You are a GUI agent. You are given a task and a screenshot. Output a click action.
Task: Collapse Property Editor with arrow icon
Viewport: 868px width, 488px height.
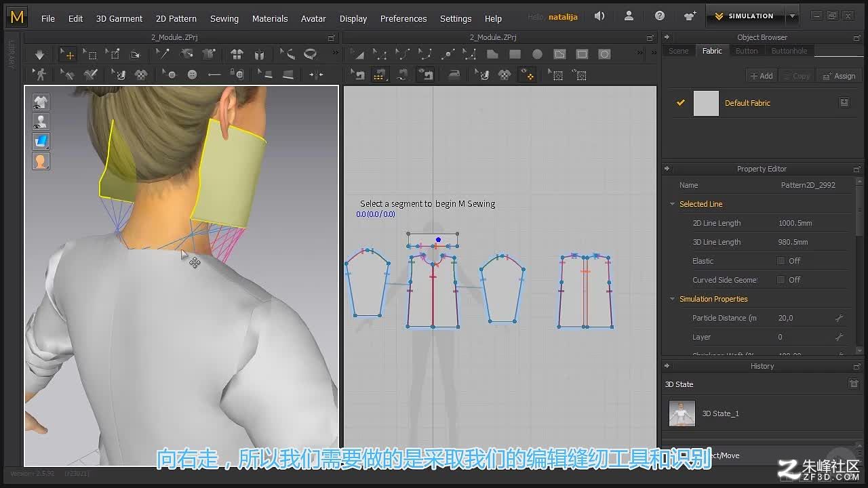(667, 169)
